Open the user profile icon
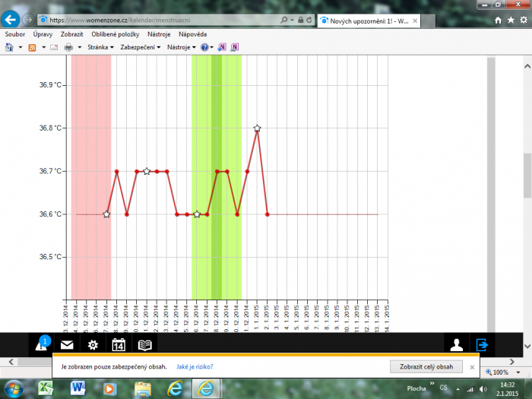This screenshot has height=399, width=532. click(456, 345)
